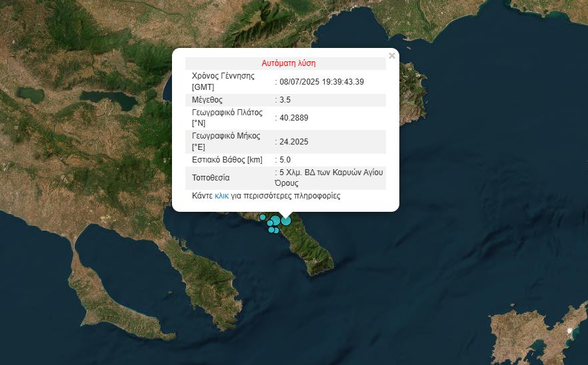Select the focal depth value 5.0

[x=285, y=160]
